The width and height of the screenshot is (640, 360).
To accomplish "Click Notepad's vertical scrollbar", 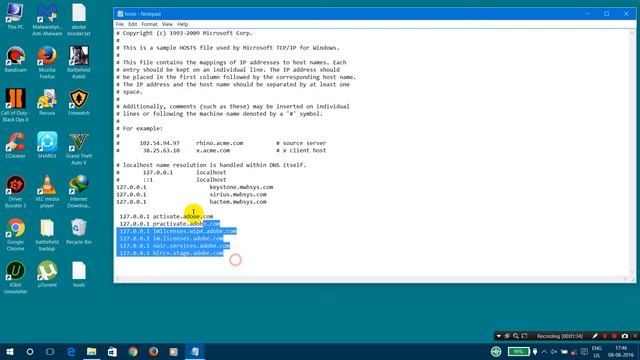I will [632, 152].
